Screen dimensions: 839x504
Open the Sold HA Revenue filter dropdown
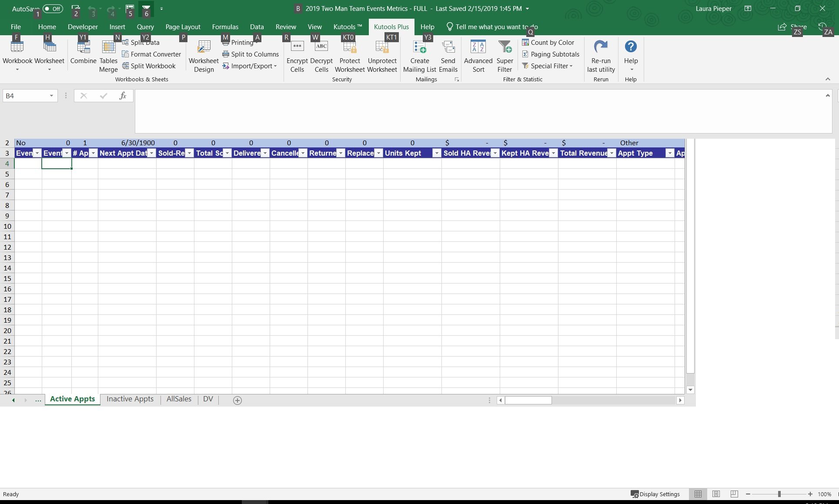coord(495,153)
